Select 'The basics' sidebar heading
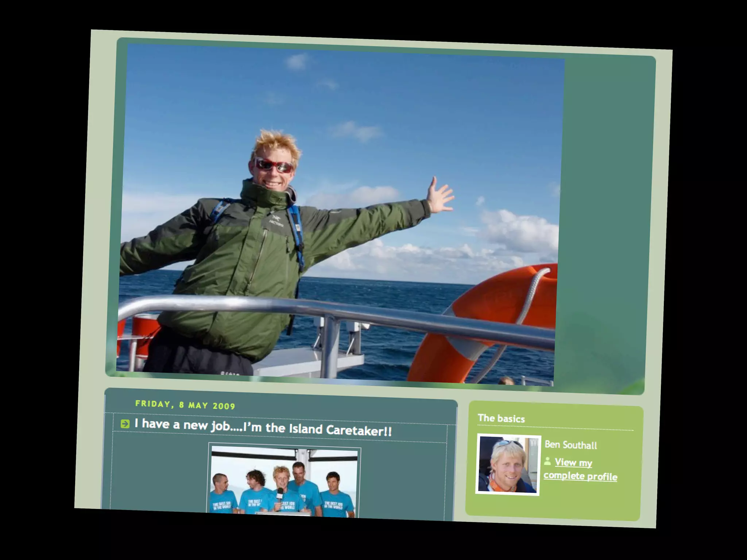Image resolution: width=747 pixels, height=560 pixels. point(501,418)
